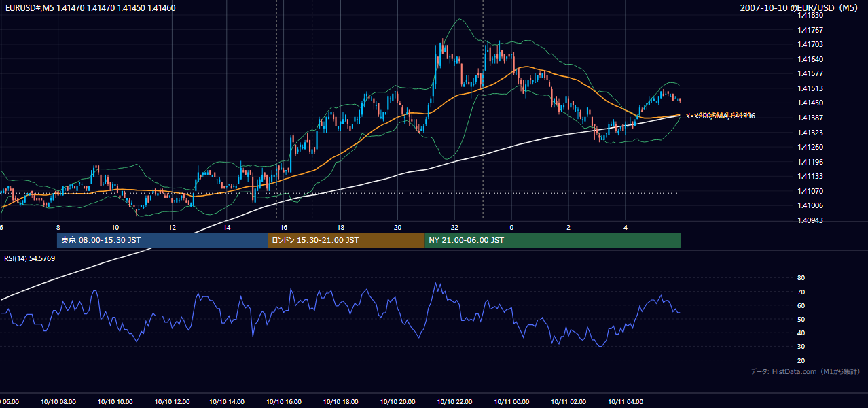The height and width of the screenshot is (408, 868).
Task: Click price level 1.40943 on the axis
Action: click(x=810, y=220)
